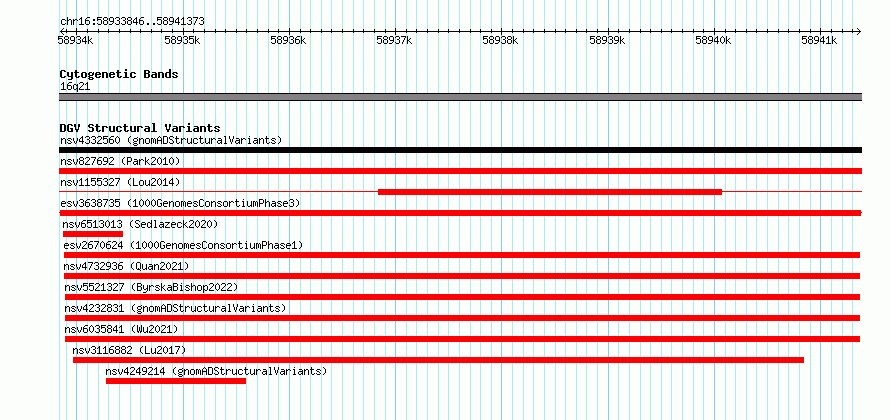
Task: Click the red esv3638735 variant bar
Action: pos(460,213)
